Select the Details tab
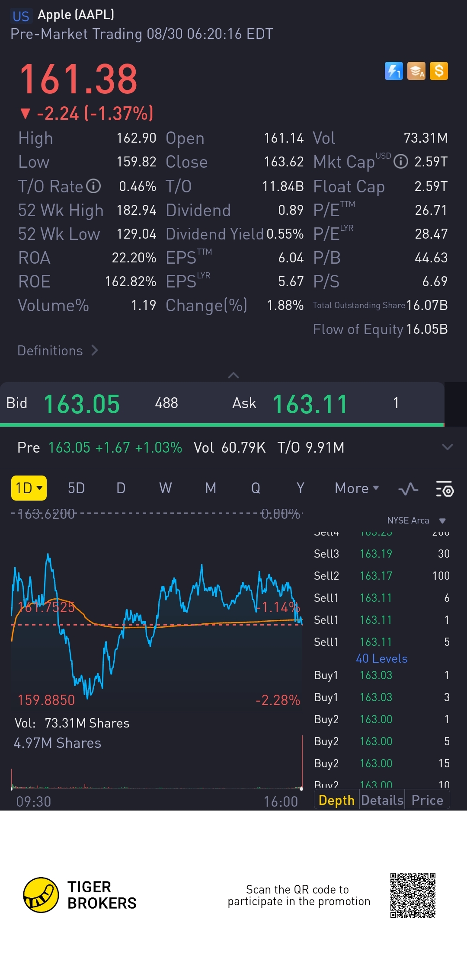 click(382, 800)
